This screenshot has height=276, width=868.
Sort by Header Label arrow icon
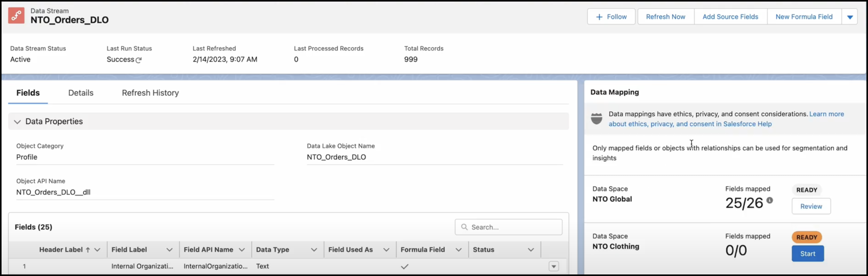pos(88,250)
